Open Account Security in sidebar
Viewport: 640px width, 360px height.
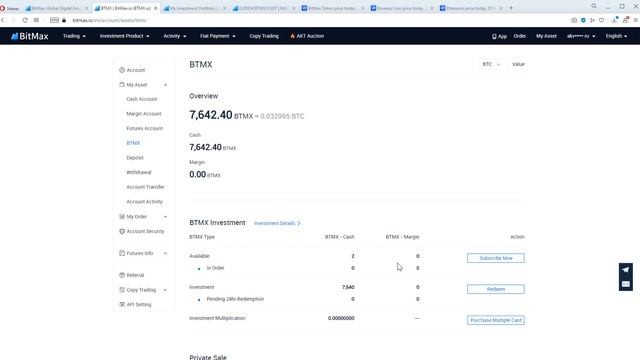point(145,231)
